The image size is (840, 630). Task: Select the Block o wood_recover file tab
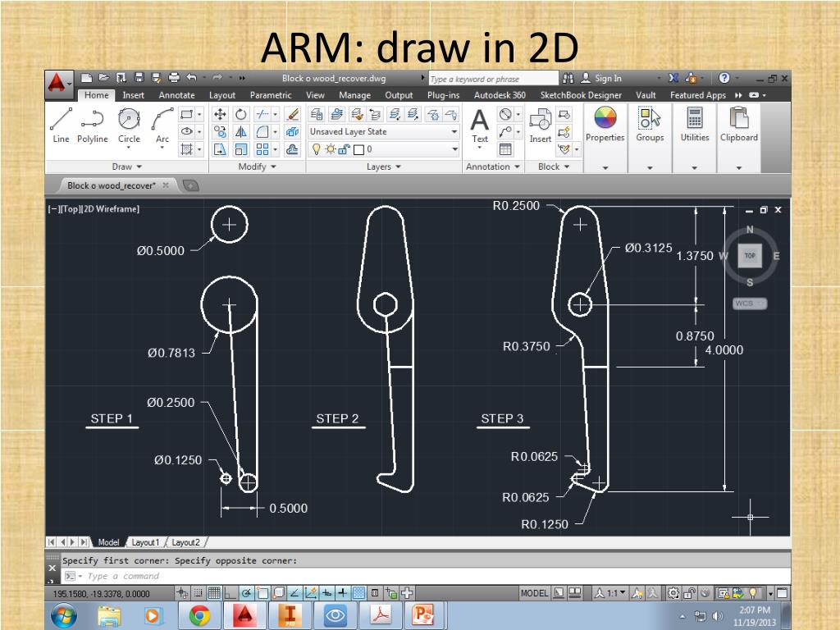point(112,185)
